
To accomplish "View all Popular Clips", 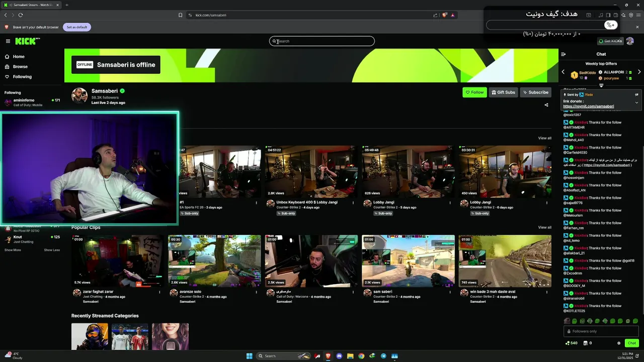I will coord(544,228).
